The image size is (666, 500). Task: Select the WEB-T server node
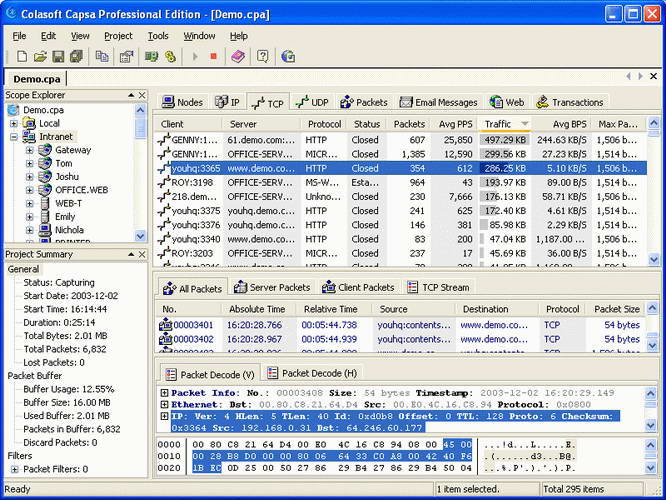(68, 203)
